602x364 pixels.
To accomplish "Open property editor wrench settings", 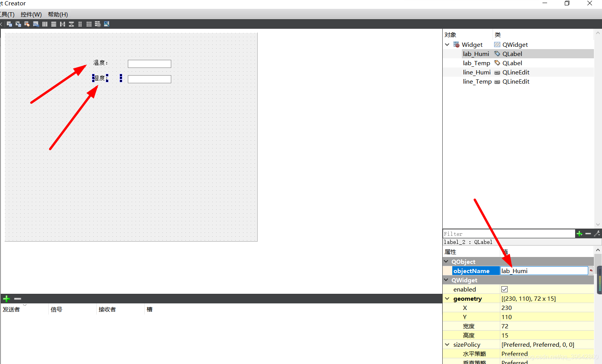I will (x=597, y=234).
